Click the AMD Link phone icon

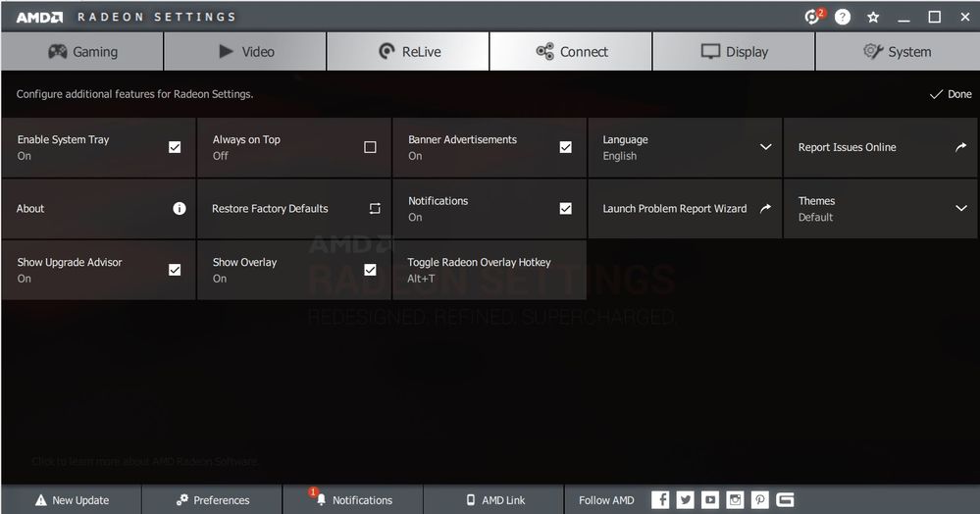click(x=471, y=499)
